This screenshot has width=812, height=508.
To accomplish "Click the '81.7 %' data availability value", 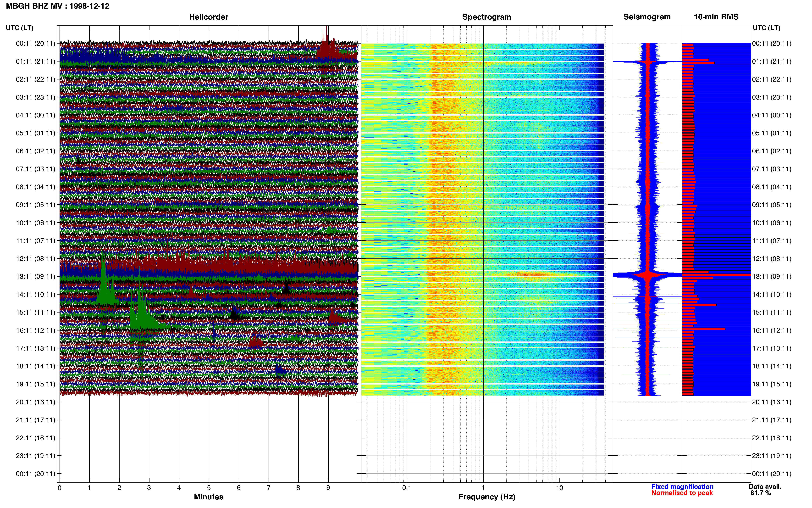I will pyautogui.click(x=761, y=493).
